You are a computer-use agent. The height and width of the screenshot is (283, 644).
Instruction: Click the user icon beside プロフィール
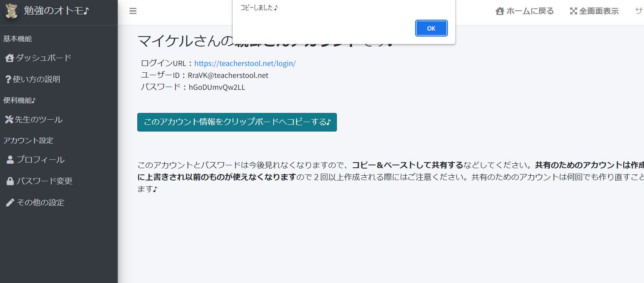coord(10,160)
